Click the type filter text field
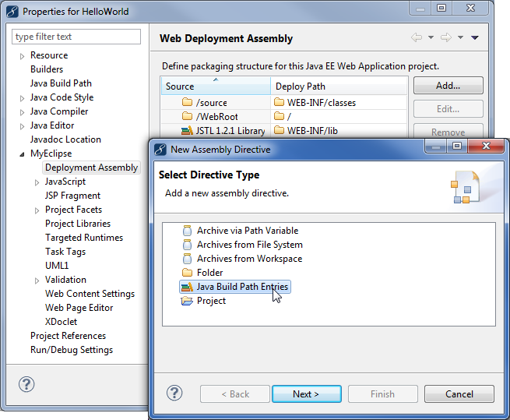This screenshot has height=420, width=510. point(76,37)
